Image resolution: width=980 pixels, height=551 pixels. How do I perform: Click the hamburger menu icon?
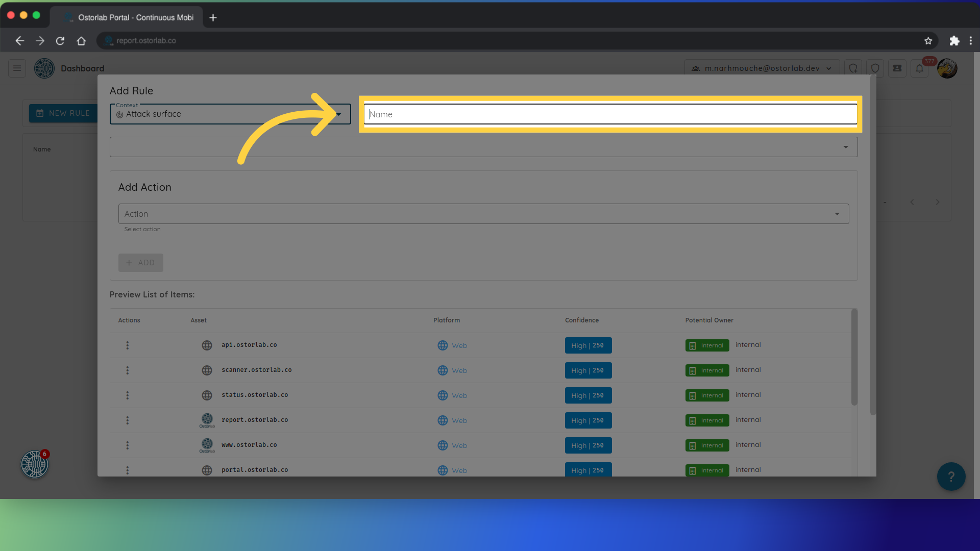click(x=17, y=68)
